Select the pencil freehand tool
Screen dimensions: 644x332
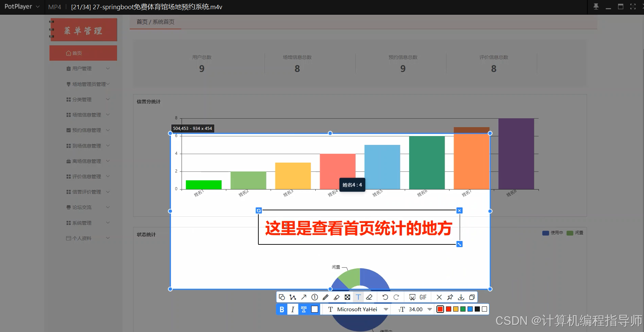click(x=326, y=297)
